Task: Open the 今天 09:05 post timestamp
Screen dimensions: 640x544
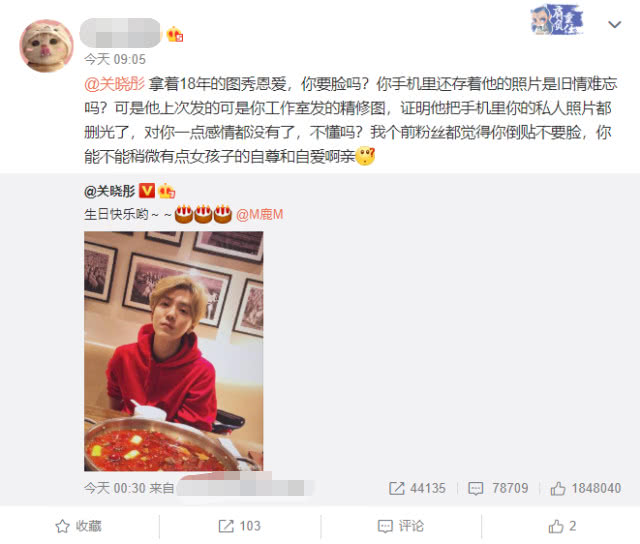Action: click(x=115, y=60)
